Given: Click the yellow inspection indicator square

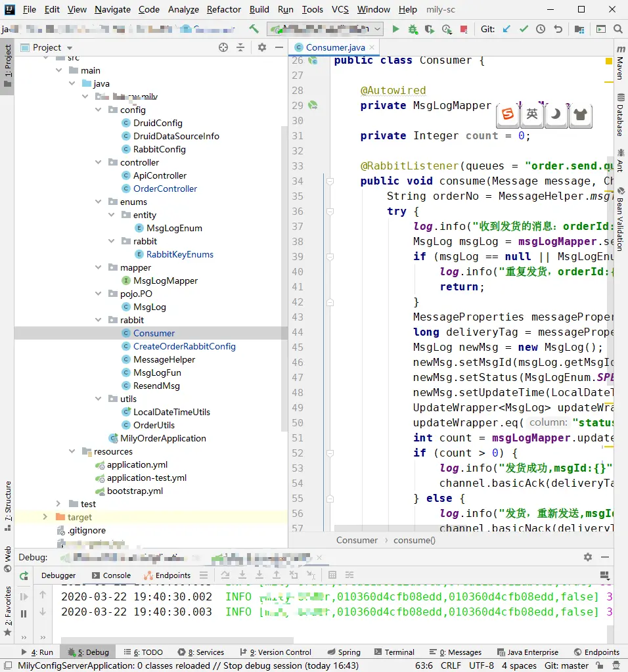Looking at the screenshot, I should click(x=608, y=61).
